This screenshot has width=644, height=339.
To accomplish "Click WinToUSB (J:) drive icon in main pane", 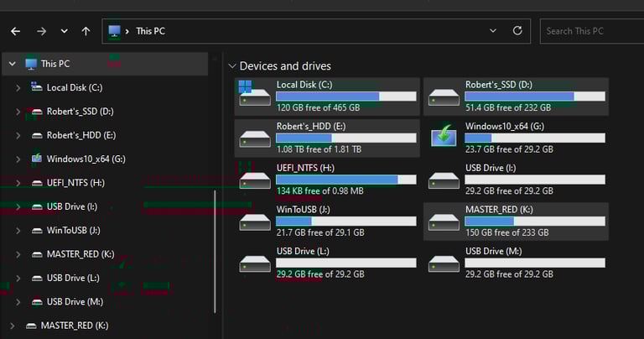I will (x=255, y=222).
